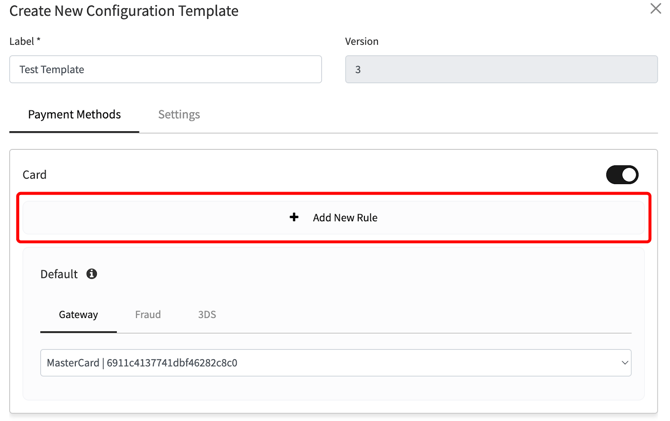Open the MasterCard gateway dropdown
The height and width of the screenshot is (421, 670).
tap(335, 363)
